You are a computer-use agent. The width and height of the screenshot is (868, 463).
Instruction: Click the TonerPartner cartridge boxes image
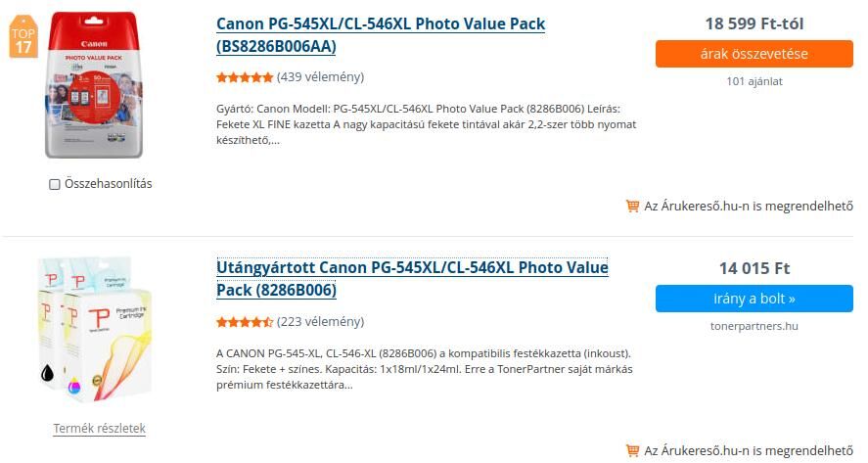pos(94,329)
